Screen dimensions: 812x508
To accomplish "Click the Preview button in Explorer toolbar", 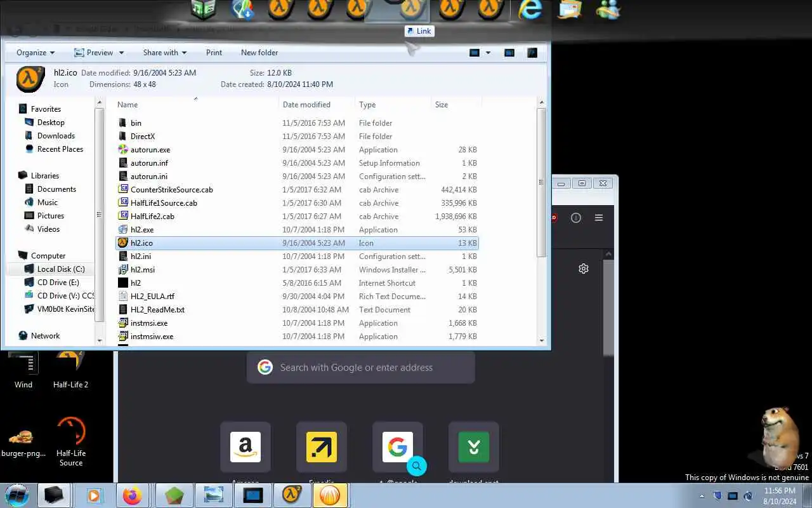I will [x=93, y=53].
